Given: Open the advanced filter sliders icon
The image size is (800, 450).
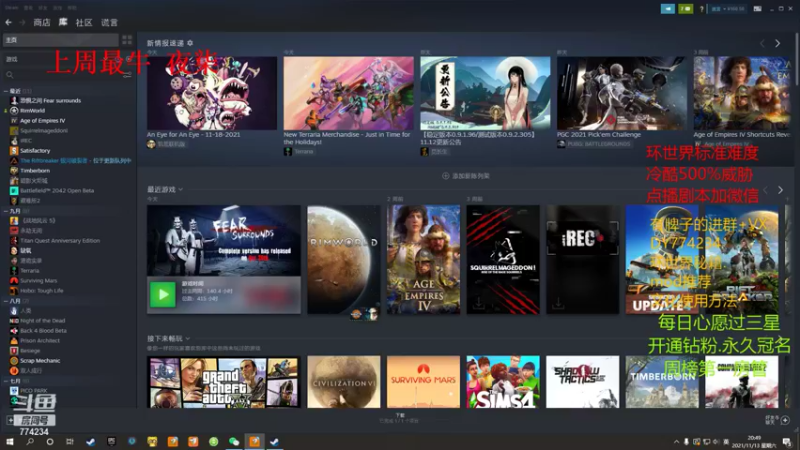Looking at the screenshot, I should pos(127,75).
